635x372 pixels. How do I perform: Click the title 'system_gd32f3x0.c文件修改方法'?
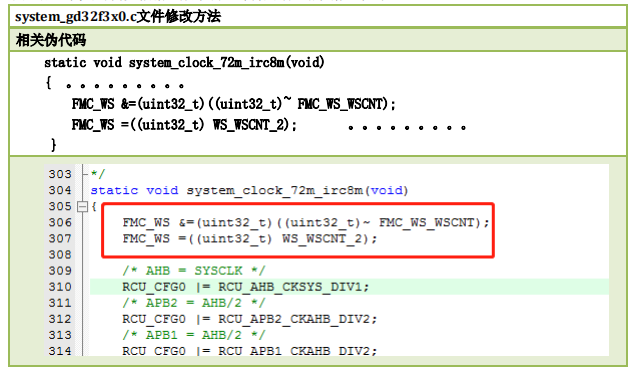(118, 17)
